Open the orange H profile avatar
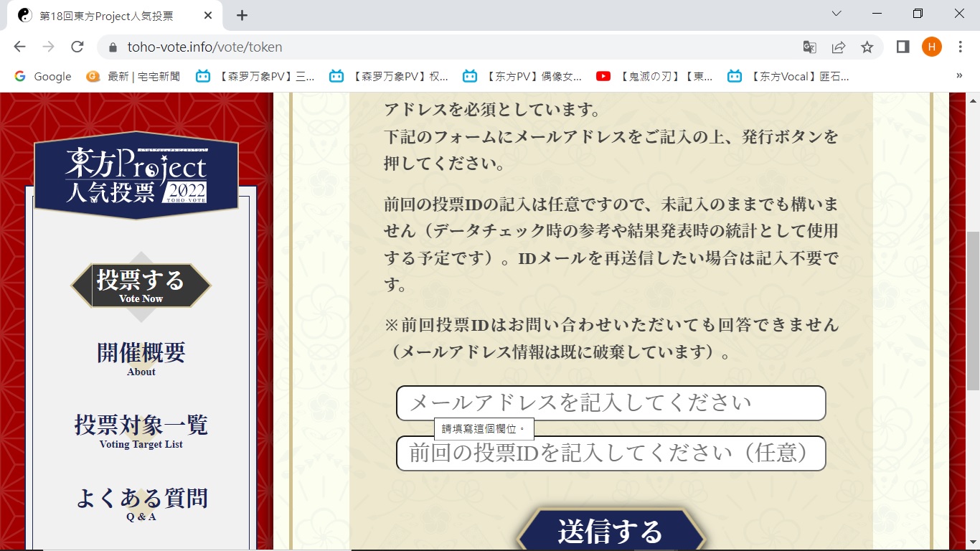Screen dimensions: 980x551 point(931,47)
